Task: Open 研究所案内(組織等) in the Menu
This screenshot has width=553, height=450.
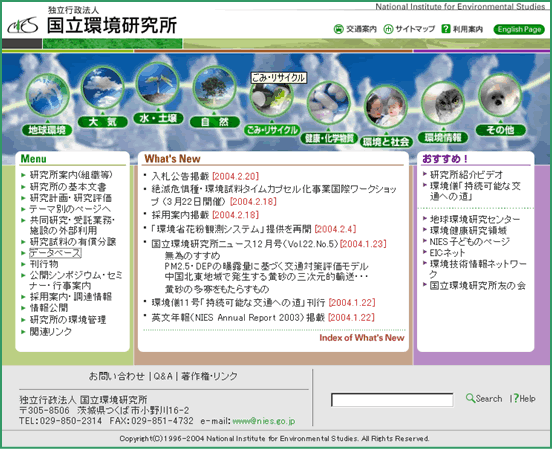Action: [x=71, y=175]
